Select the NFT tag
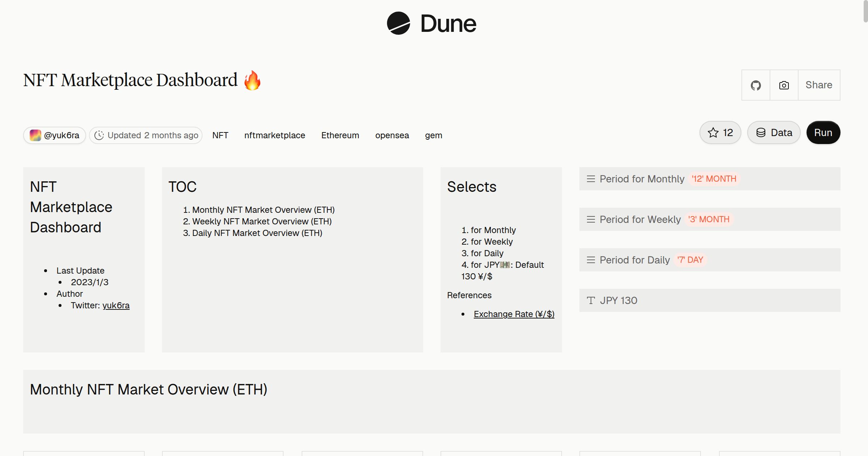 click(x=220, y=135)
